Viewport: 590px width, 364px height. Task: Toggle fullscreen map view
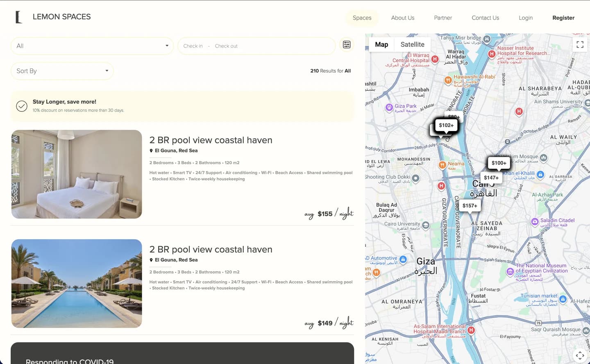[x=580, y=45]
